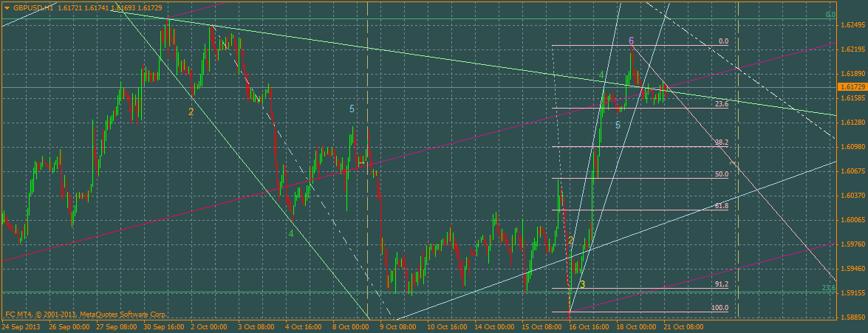The width and height of the screenshot is (868, 333).
Task: Click the 1.58850 price scale label
Action: point(852,317)
